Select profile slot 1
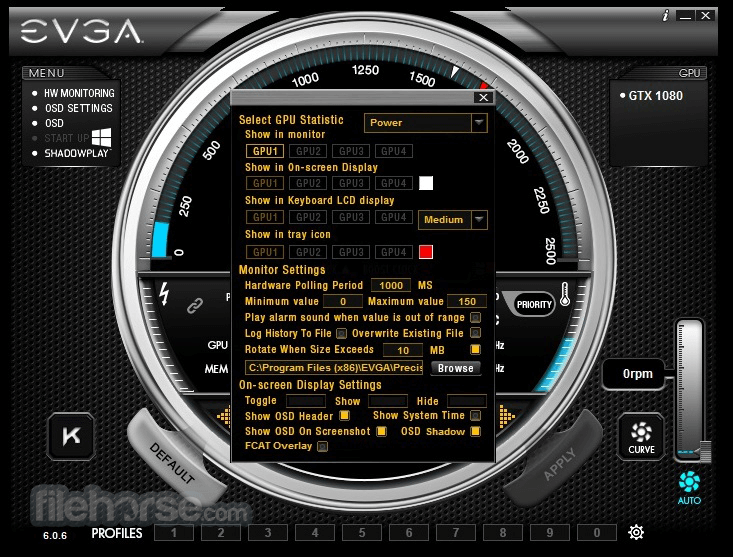 click(173, 533)
